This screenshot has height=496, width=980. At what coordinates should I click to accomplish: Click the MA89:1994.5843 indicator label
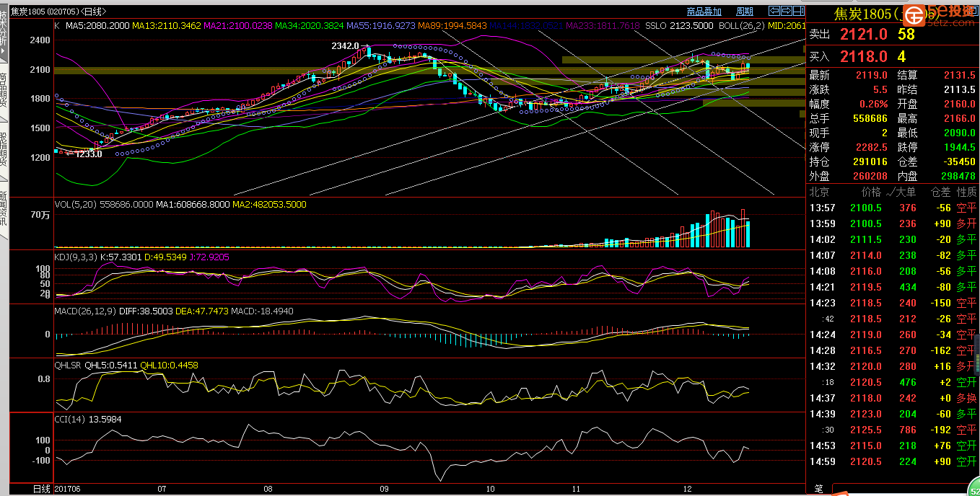tap(452, 25)
